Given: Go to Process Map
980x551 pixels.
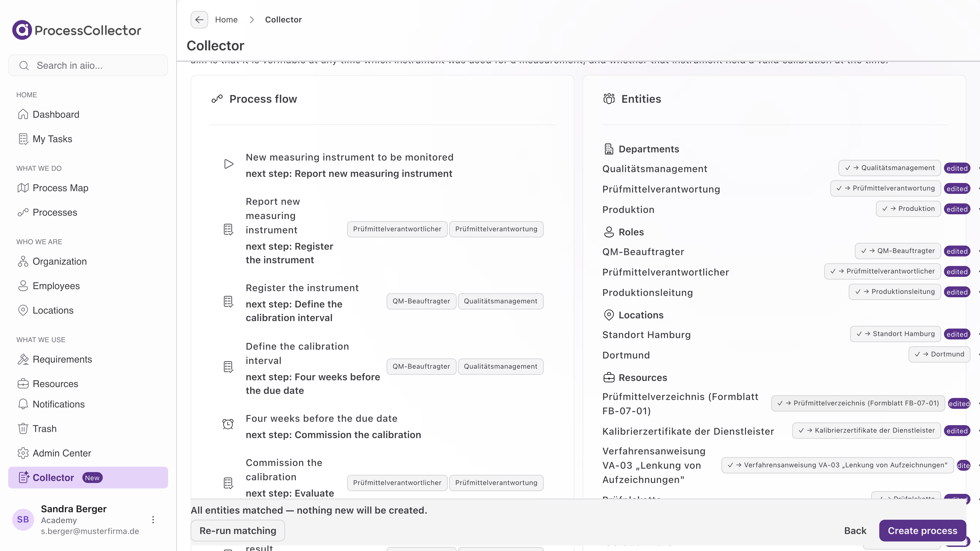Looking at the screenshot, I should [x=88, y=188].
